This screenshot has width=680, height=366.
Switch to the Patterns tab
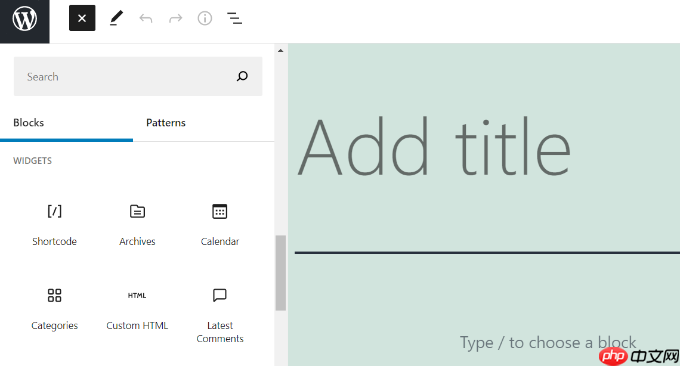tap(166, 123)
